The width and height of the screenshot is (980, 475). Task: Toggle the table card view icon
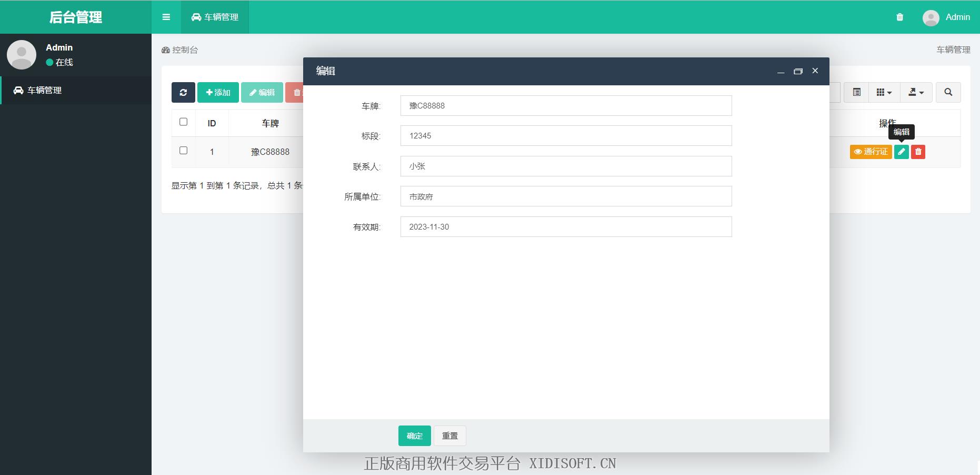click(x=856, y=93)
